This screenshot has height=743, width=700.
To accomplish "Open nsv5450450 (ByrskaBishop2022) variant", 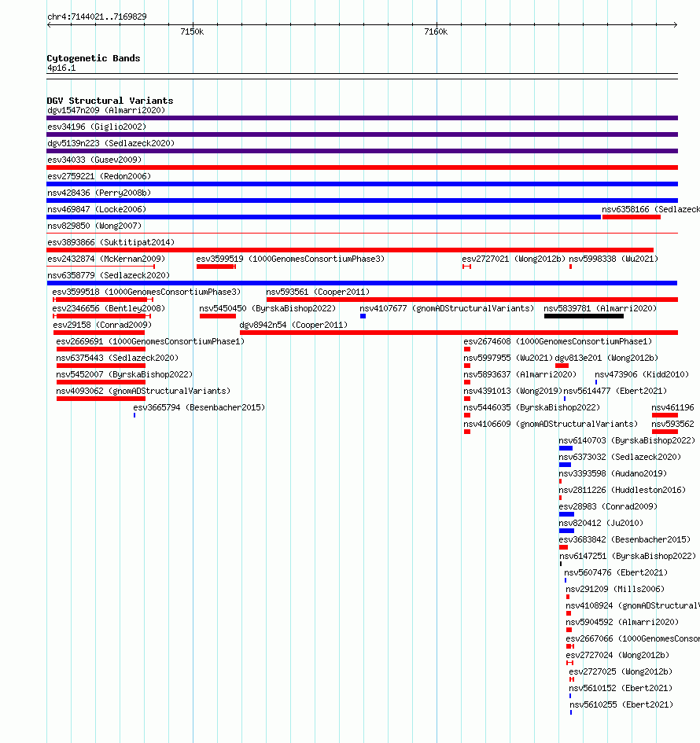I will pyautogui.click(x=267, y=309).
